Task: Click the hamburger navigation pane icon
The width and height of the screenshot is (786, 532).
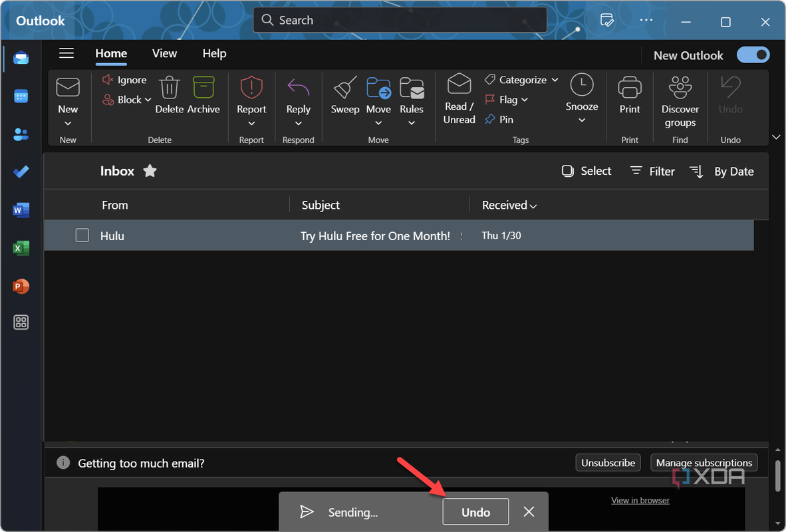Action: [x=66, y=53]
